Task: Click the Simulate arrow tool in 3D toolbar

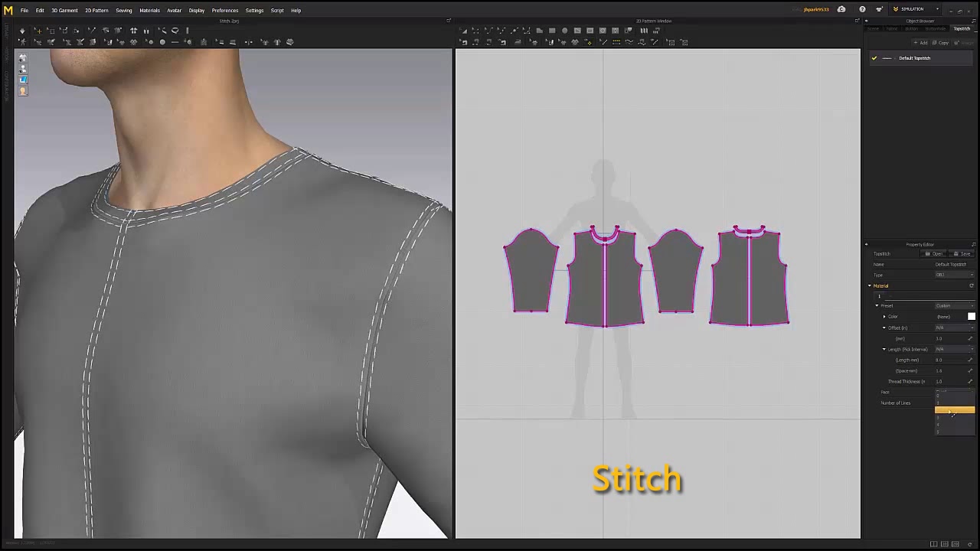Action: coord(22,31)
